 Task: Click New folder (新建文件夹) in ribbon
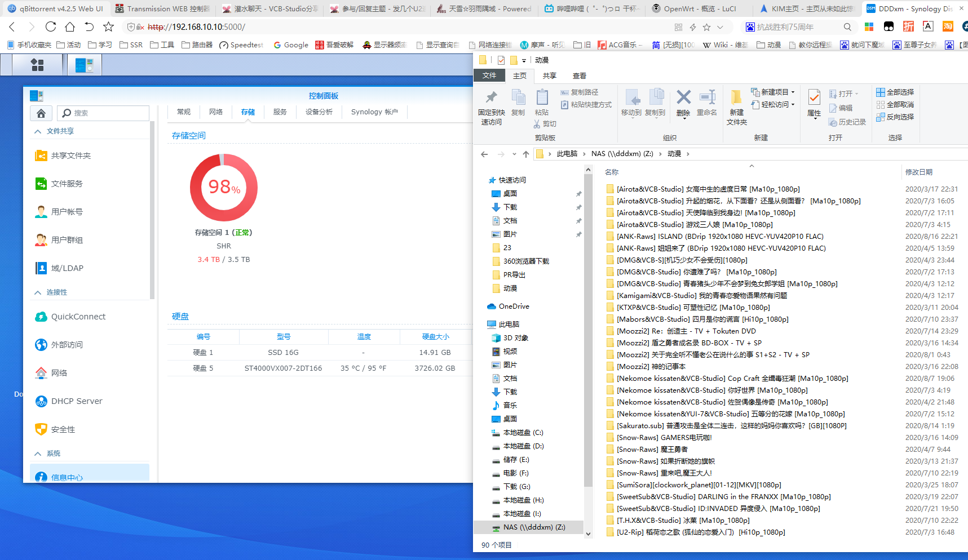(736, 107)
